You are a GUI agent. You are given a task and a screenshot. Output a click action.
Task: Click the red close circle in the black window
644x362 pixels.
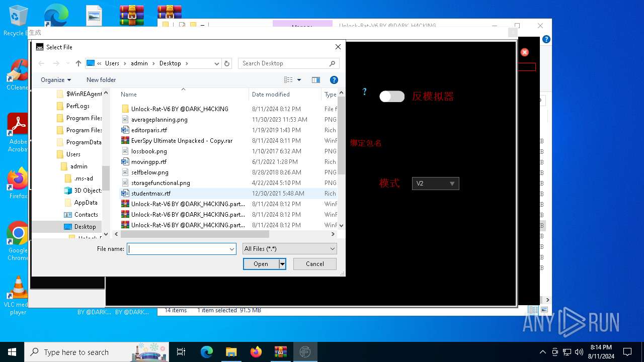click(524, 52)
